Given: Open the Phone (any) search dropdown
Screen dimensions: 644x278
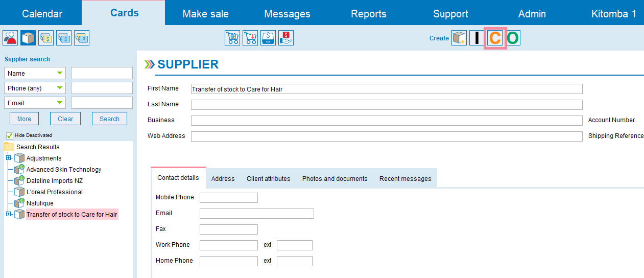Looking at the screenshot, I should (x=35, y=88).
